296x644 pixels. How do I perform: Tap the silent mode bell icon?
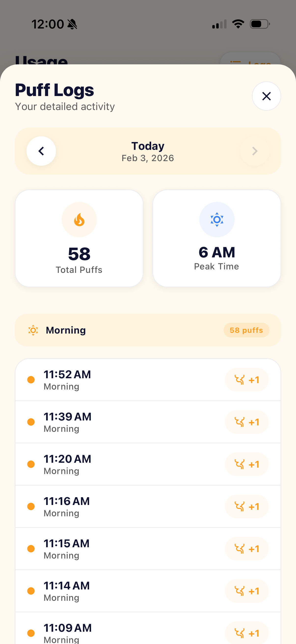coord(72,24)
